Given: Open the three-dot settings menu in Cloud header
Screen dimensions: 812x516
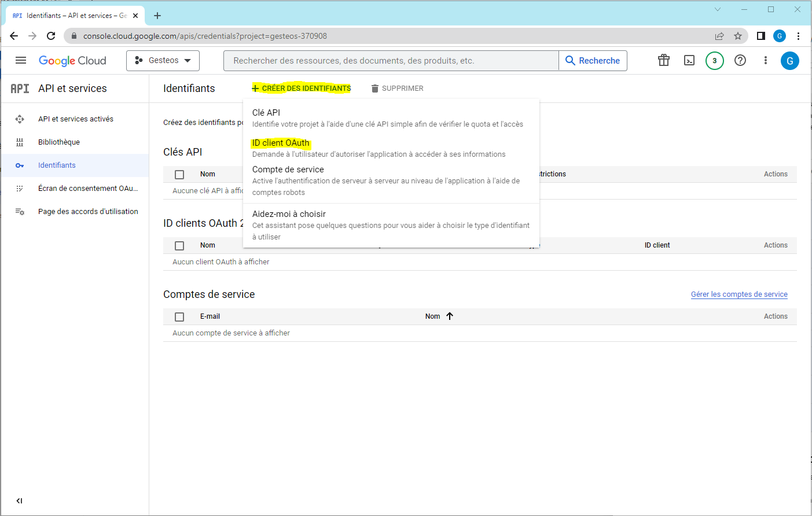Looking at the screenshot, I should [766, 60].
